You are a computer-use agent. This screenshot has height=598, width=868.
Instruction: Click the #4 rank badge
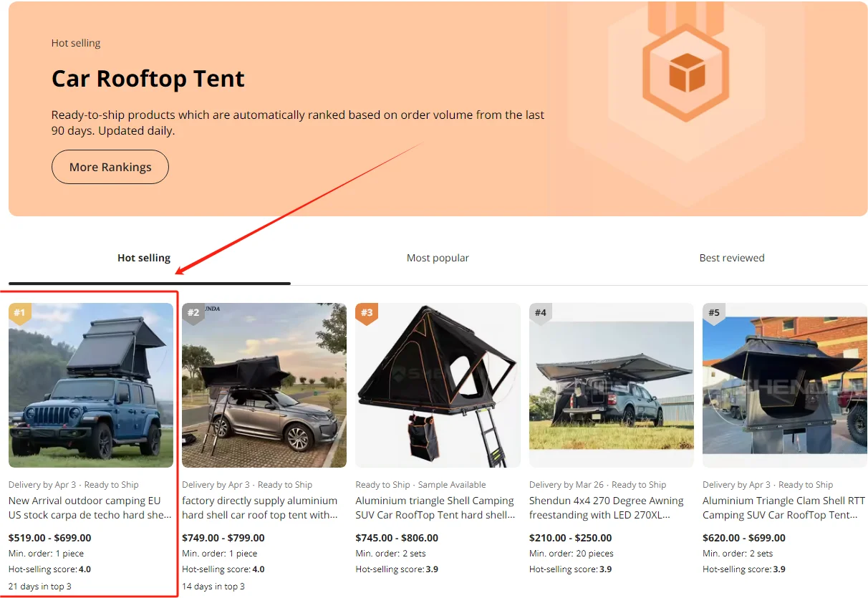[540, 313]
